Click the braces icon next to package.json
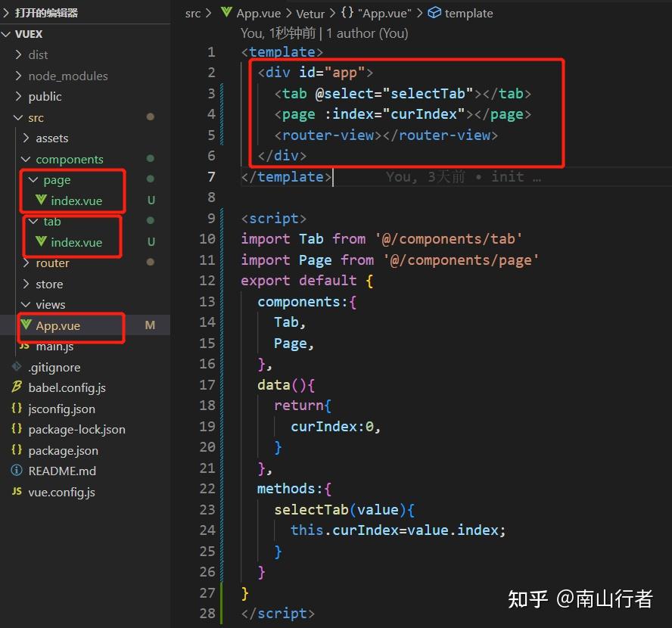Screen dimensions: 672x628 pos(17,450)
